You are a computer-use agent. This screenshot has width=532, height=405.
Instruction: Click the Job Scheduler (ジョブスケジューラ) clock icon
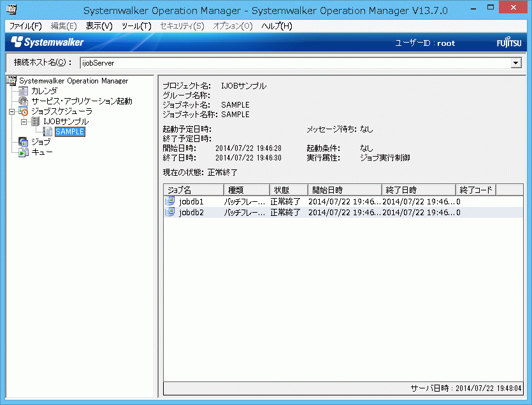pyautogui.click(x=24, y=111)
